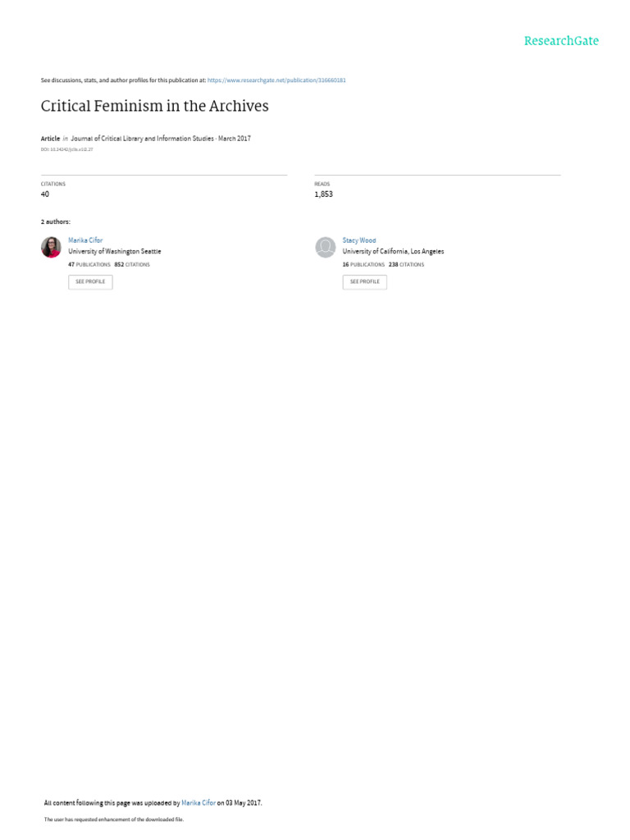Click University of California, Los Angeles affiliation
This screenshot has height=840, width=630.
[393, 251]
